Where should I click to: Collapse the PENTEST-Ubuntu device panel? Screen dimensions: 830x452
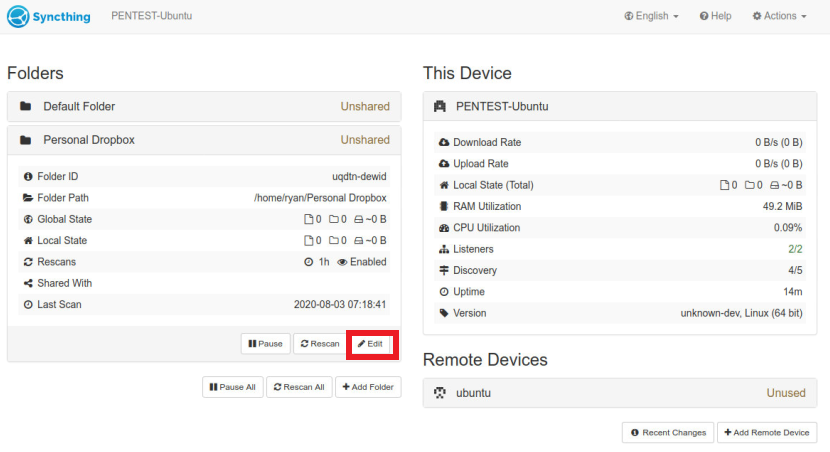[620, 106]
